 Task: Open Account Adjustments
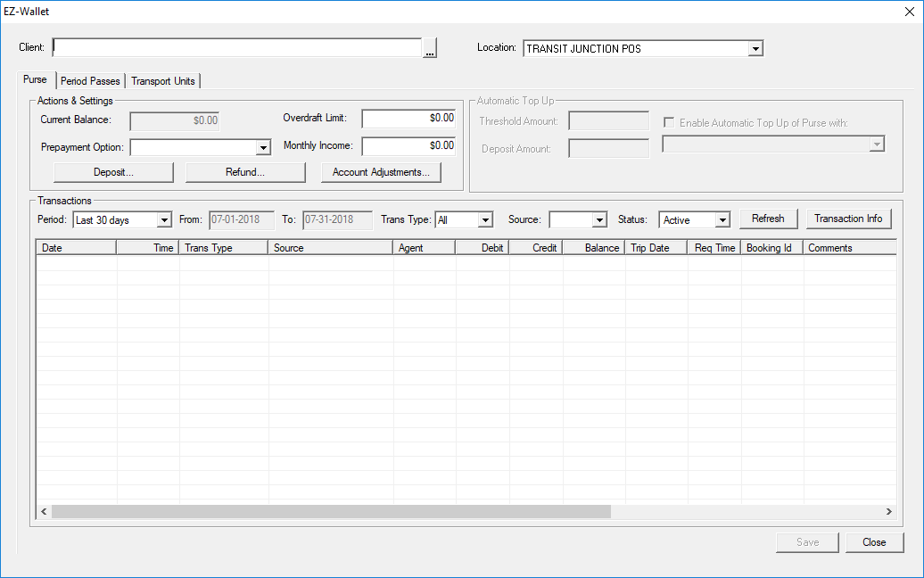pyautogui.click(x=381, y=172)
